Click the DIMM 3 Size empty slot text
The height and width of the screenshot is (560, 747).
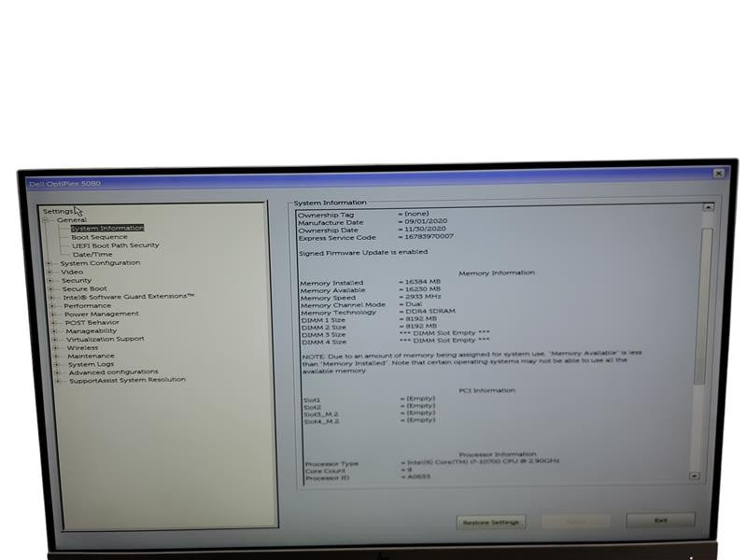pyautogui.click(x=444, y=333)
